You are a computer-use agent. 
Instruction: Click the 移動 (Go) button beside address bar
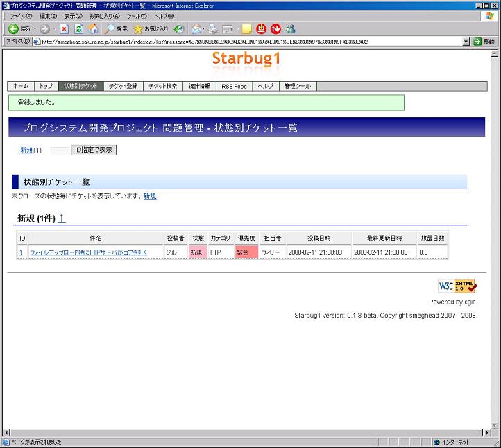[484, 42]
